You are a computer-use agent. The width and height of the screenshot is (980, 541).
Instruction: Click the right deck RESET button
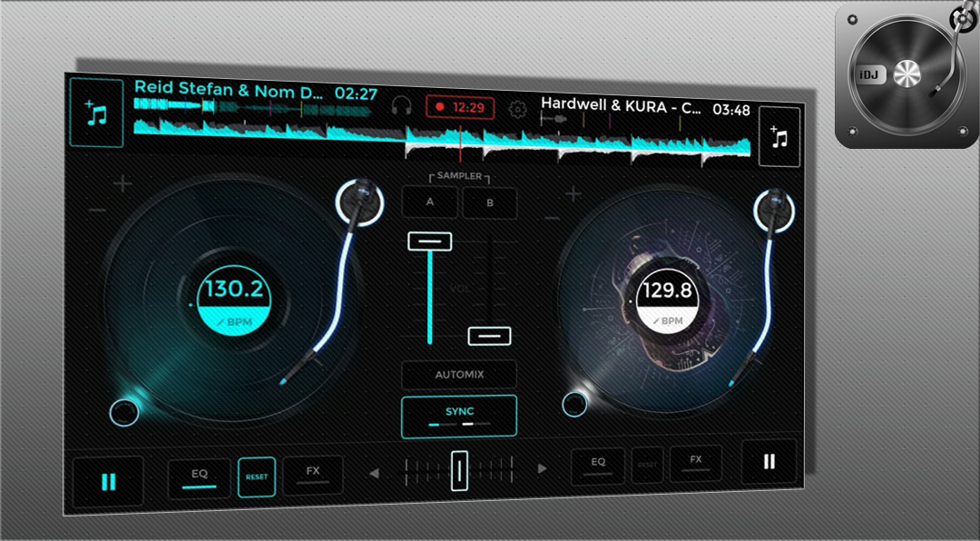[647, 466]
